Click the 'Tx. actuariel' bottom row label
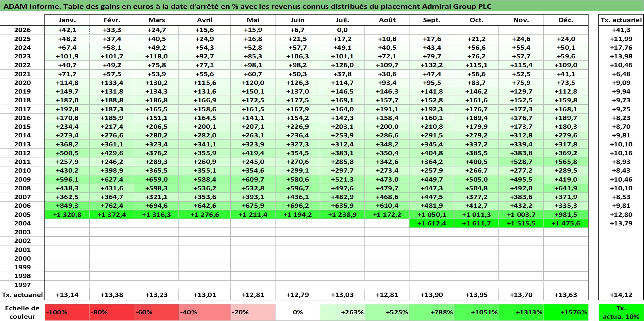 pyautogui.click(x=22, y=295)
